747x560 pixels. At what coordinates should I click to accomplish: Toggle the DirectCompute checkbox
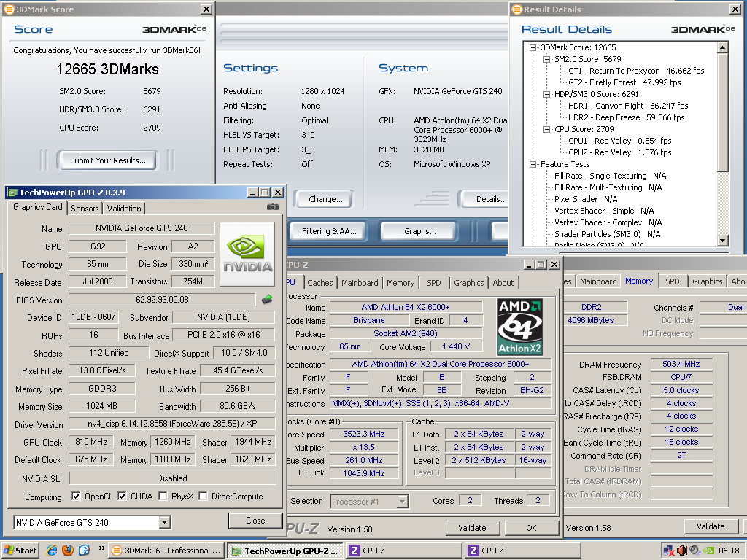pyautogui.click(x=203, y=496)
